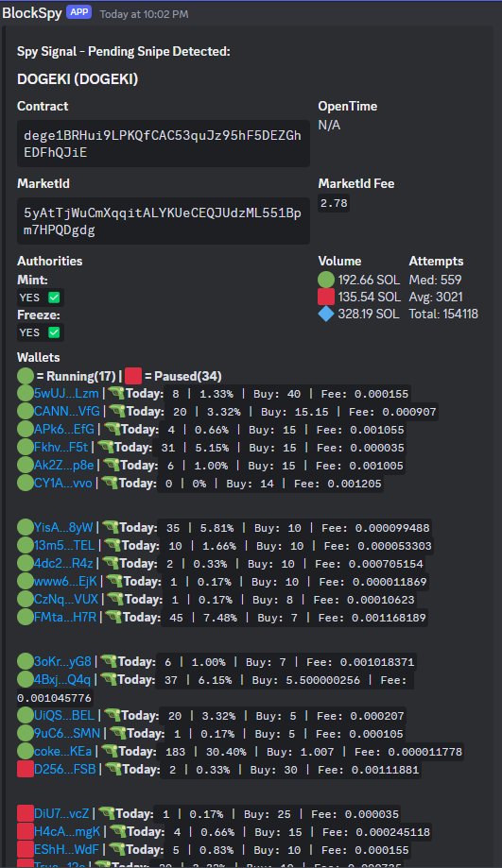Click the FMta...H7R stats showing 7.48%
This screenshot has width=502, height=868.
coord(295,617)
